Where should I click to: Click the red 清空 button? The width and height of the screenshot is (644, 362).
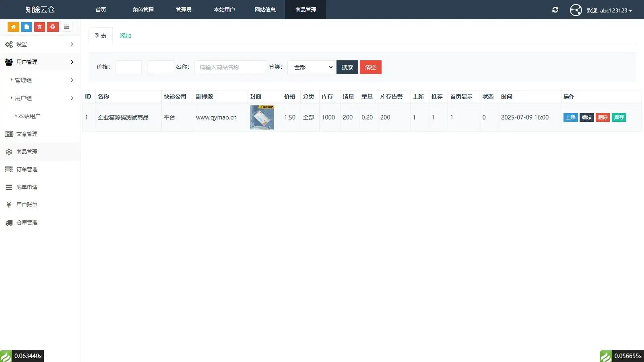371,67
